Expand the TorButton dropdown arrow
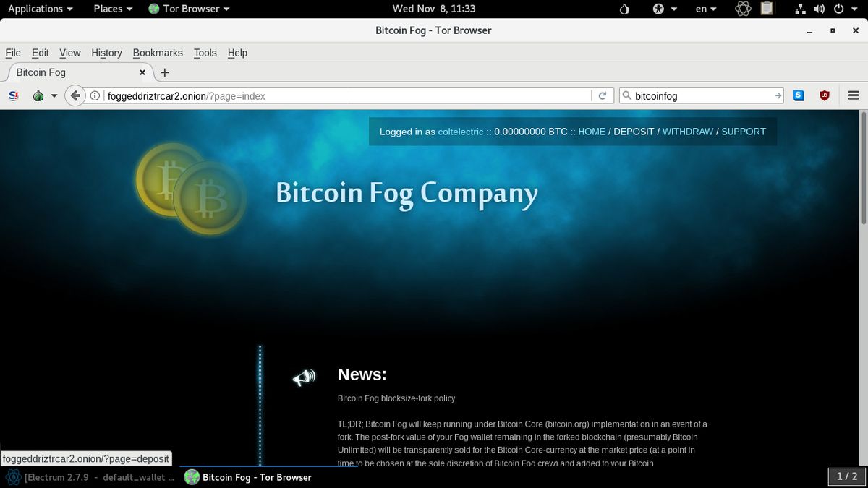868x488 pixels. click(x=54, y=95)
